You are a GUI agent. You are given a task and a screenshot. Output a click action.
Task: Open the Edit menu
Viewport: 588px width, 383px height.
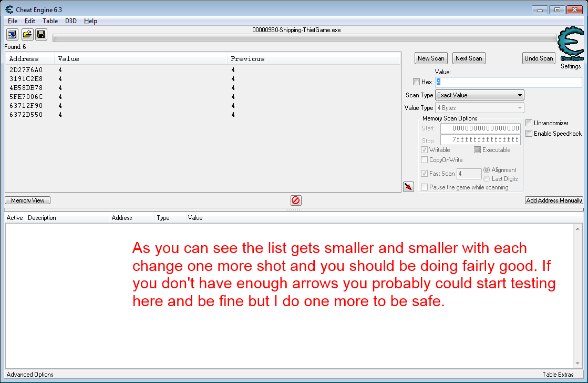pos(29,21)
